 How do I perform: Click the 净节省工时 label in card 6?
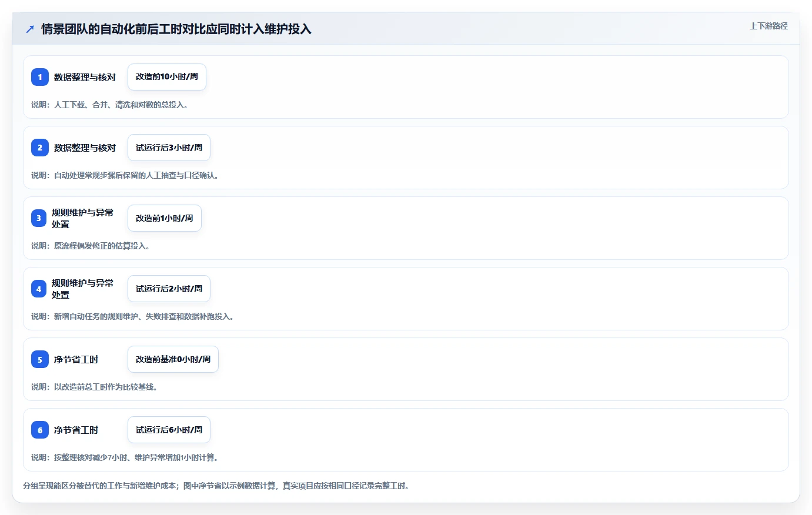point(76,430)
